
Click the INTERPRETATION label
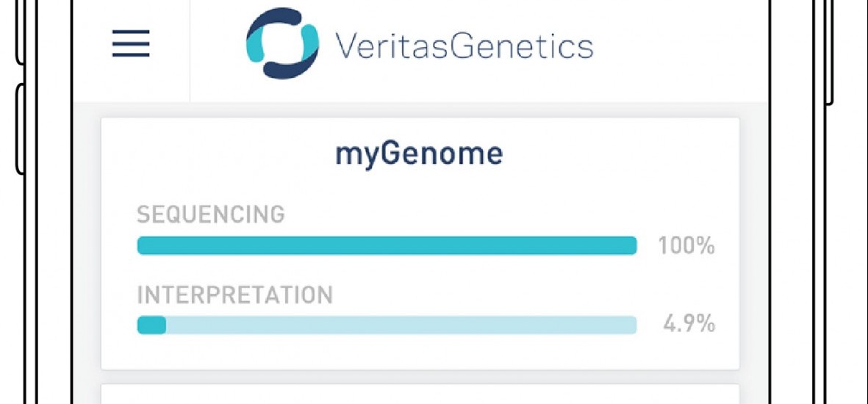click(234, 295)
